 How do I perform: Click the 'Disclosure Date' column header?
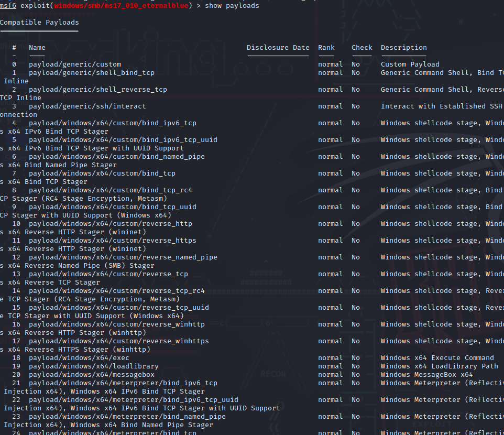[278, 48]
